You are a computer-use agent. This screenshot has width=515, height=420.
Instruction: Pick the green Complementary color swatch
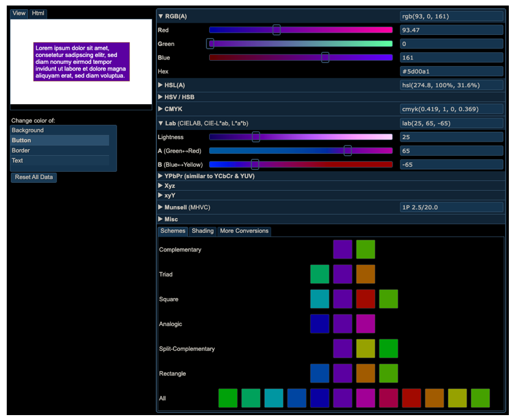[365, 249]
